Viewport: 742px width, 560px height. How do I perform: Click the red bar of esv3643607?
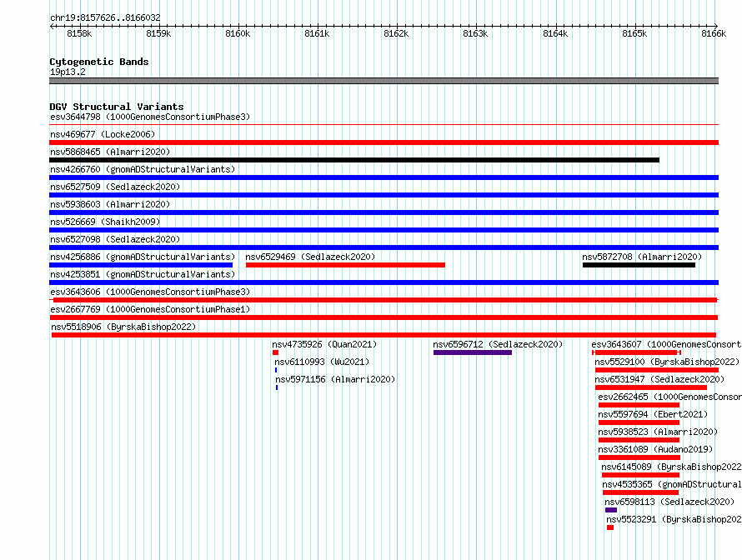pos(636,352)
